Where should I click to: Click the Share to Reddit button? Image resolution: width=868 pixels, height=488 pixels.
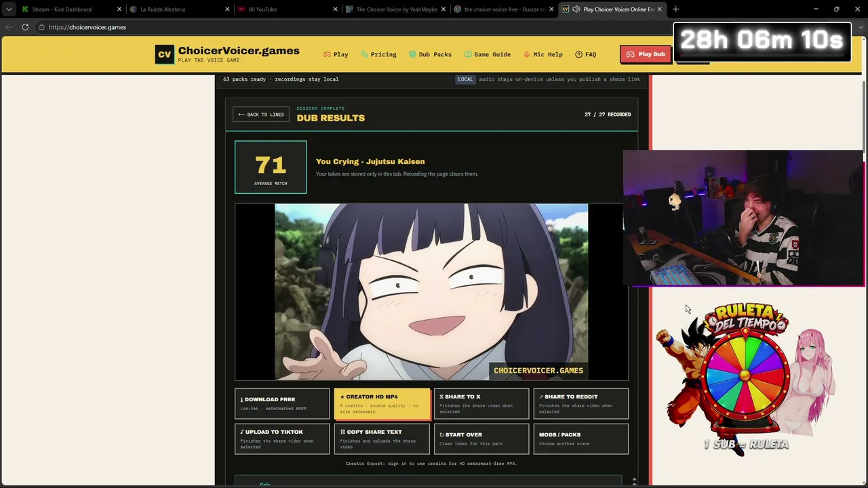[x=581, y=403]
